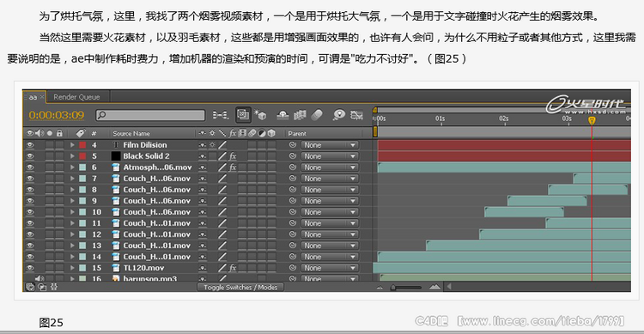Switch to the Render Queue tab

(76, 97)
